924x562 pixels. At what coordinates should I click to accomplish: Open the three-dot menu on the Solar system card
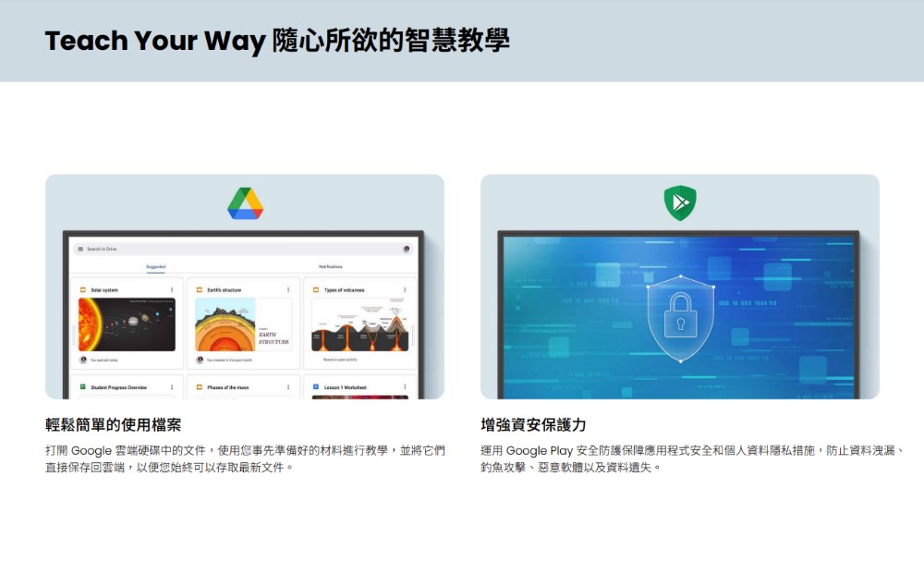point(172,290)
